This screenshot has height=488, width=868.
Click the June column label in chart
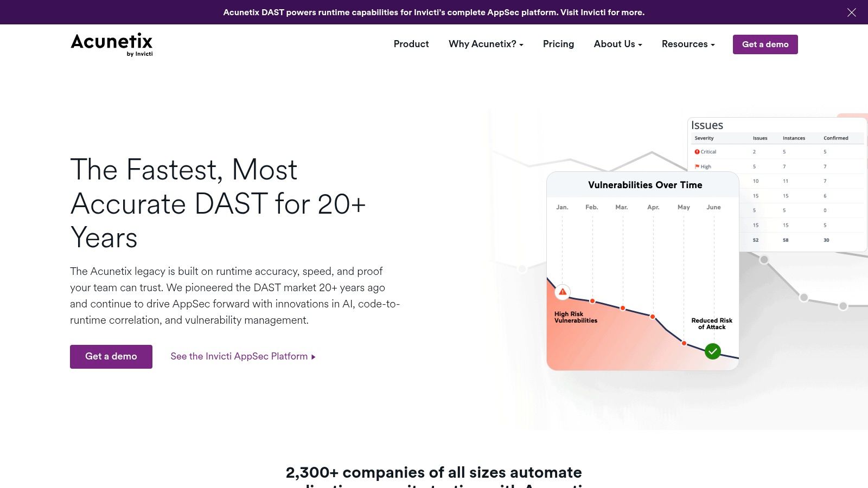click(x=713, y=207)
